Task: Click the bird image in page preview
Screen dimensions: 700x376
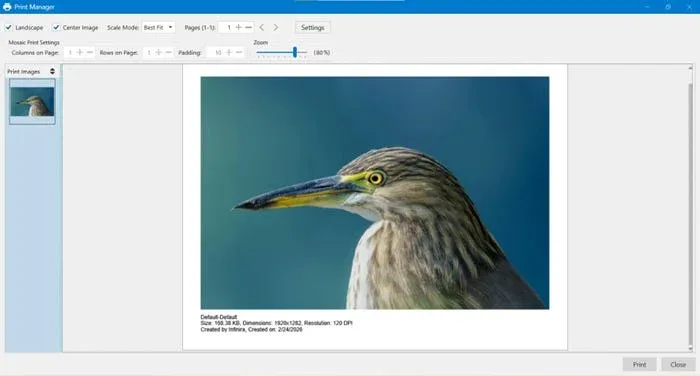Action: click(x=375, y=193)
